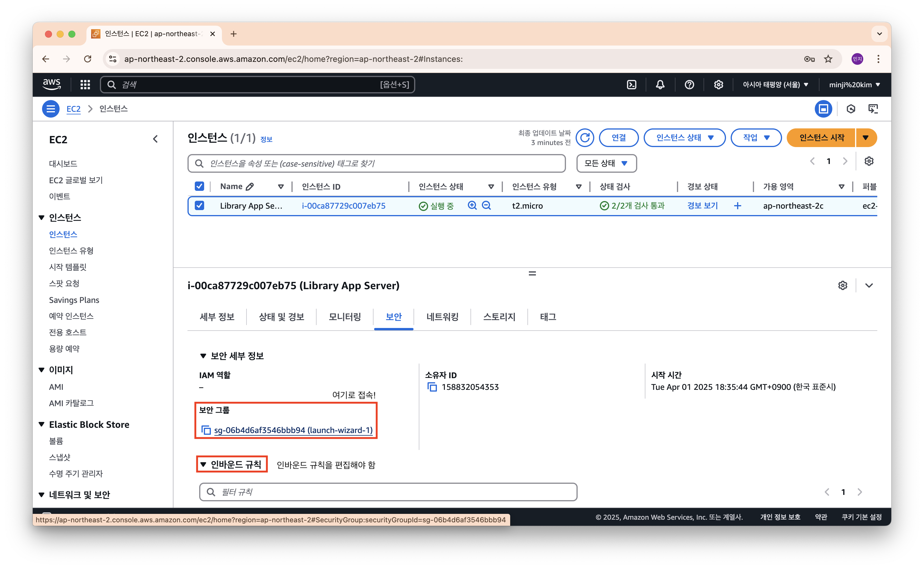Open the notifications bell

click(660, 85)
